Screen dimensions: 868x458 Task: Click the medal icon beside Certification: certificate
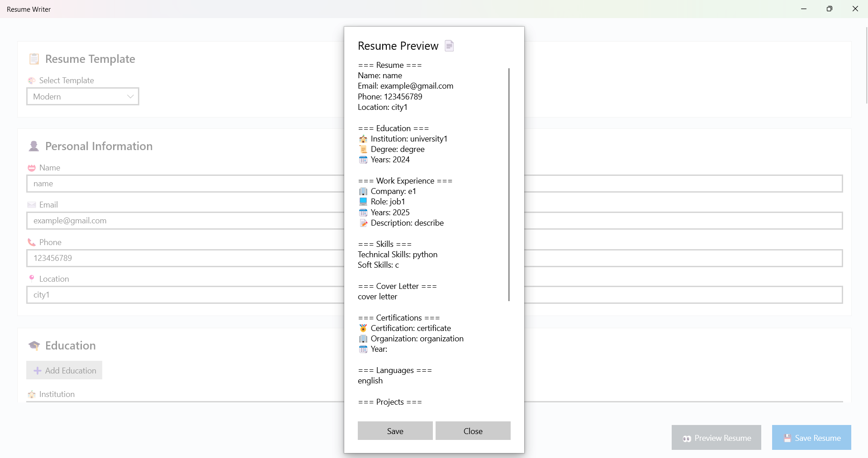[363, 328]
